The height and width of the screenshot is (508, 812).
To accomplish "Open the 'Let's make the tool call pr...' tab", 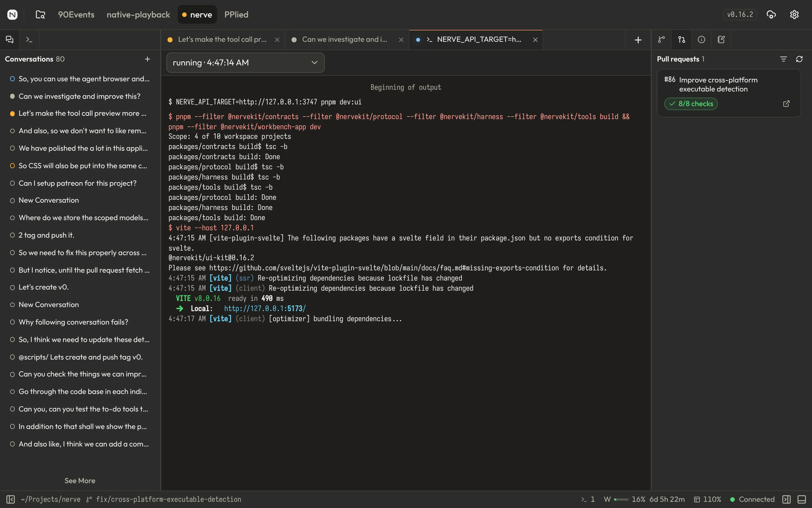I will click(223, 40).
